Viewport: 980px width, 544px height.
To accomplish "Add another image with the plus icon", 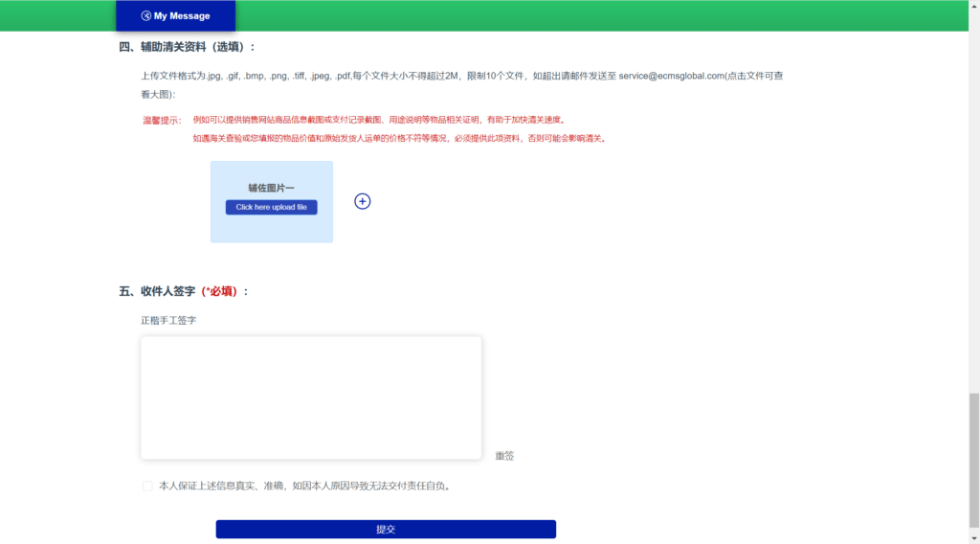I will tap(363, 201).
